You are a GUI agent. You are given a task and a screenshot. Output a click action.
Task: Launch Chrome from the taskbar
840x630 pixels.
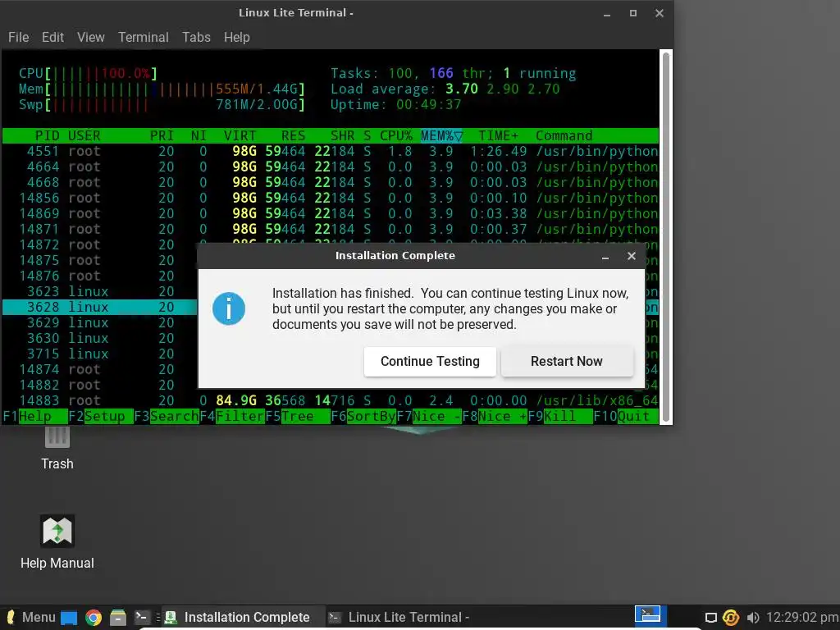(x=94, y=618)
